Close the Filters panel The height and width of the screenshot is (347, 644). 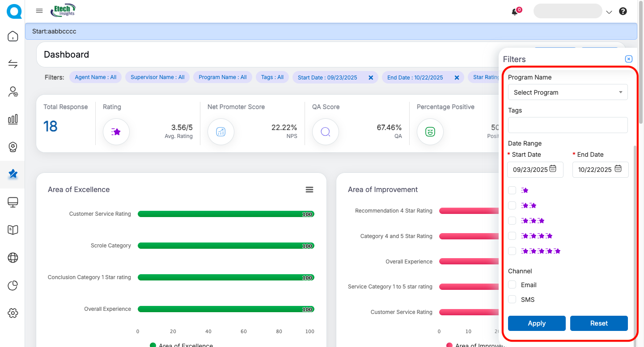(628, 59)
